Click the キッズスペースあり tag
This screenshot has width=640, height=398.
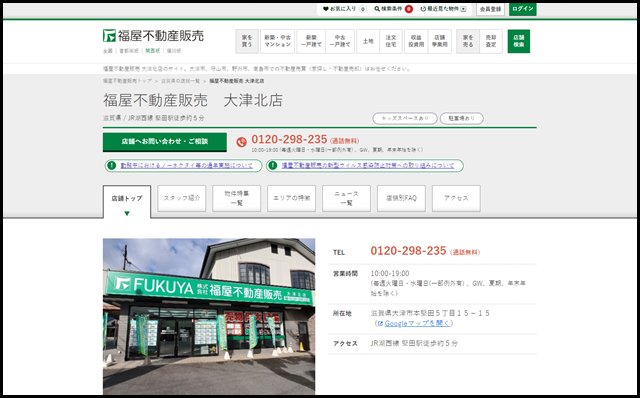(x=405, y=118)
